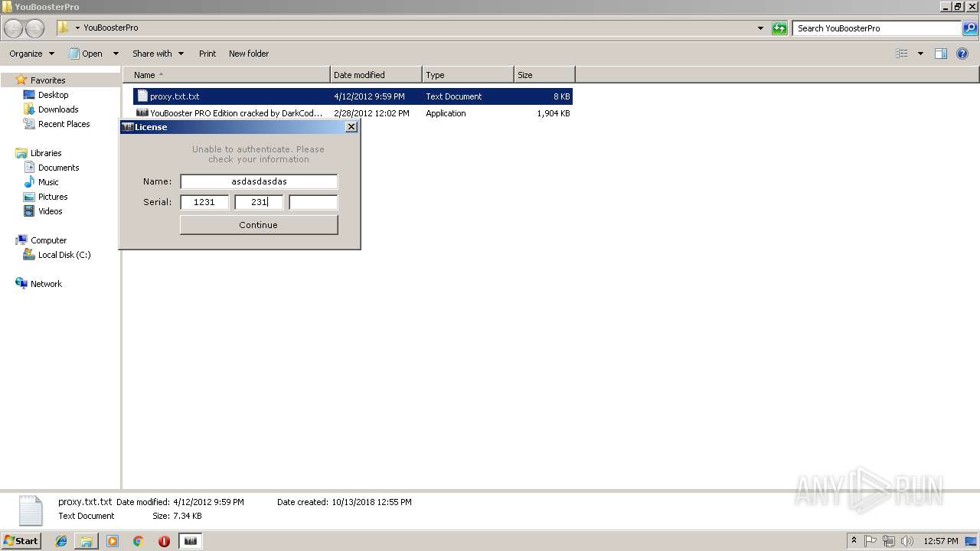Expand the address bar history dropdown
Image resolution: width=980 pixels, height=551 pixels.
pos(760,28)
